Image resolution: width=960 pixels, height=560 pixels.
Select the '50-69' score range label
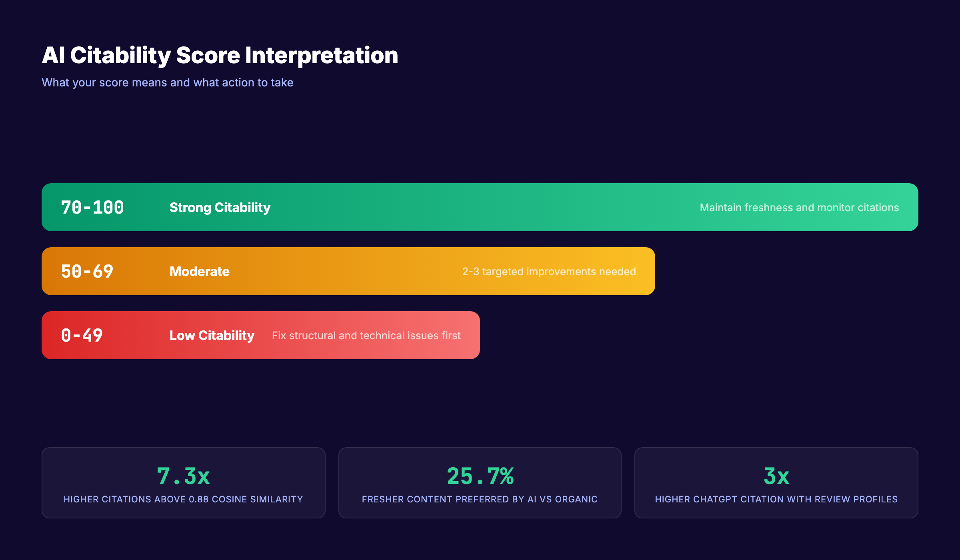(x=87, y=271)
